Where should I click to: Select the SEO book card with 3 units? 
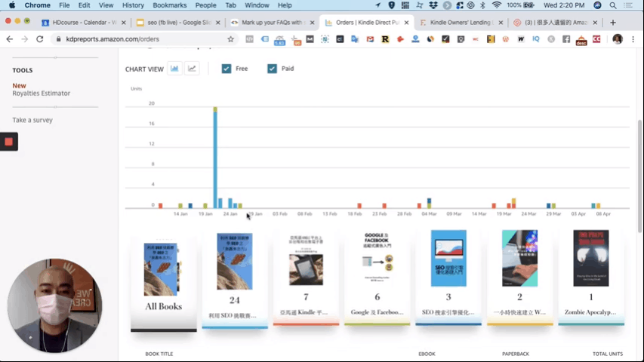(448, 278)
